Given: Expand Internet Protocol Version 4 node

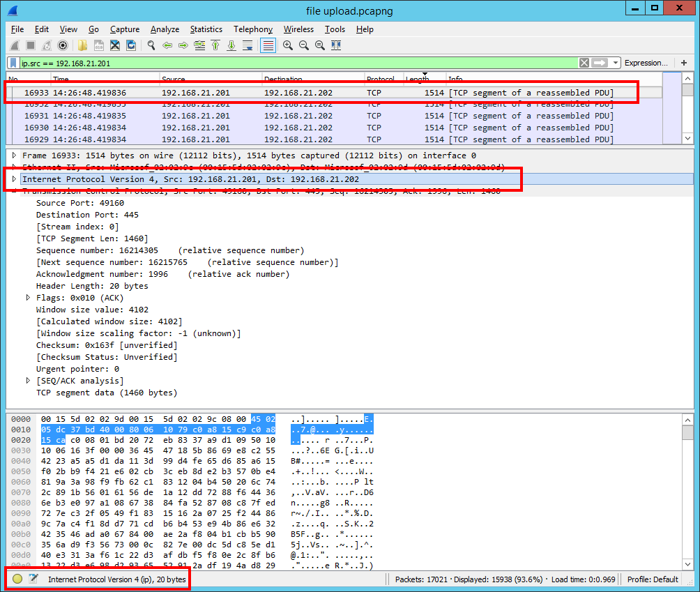Looking at the screenshot, I should (x=14, y=179).
